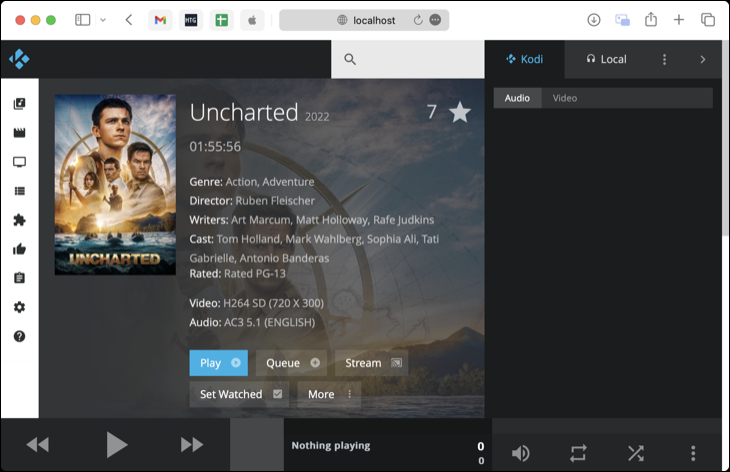Click the Tom Holland cast link
Viewport: 730px width, 472px height.
pyautogui.click(x=249, y=239)
